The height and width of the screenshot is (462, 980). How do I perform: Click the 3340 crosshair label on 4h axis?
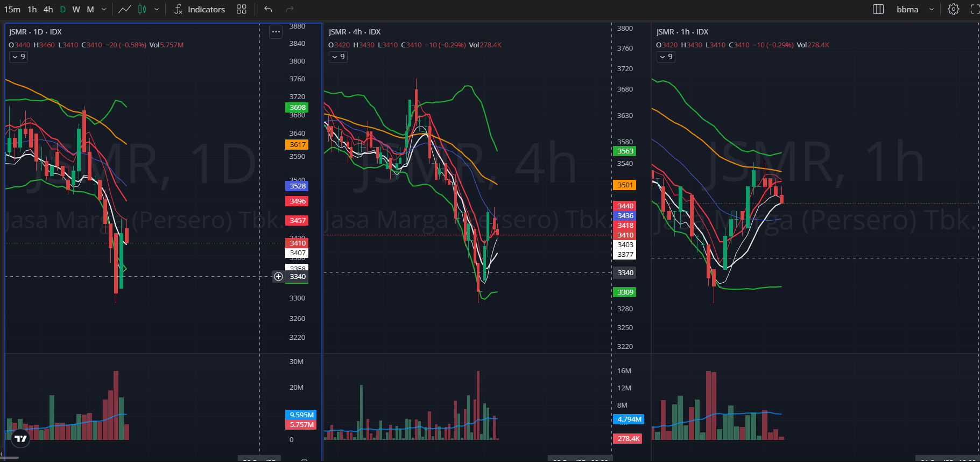pos(625,272)
